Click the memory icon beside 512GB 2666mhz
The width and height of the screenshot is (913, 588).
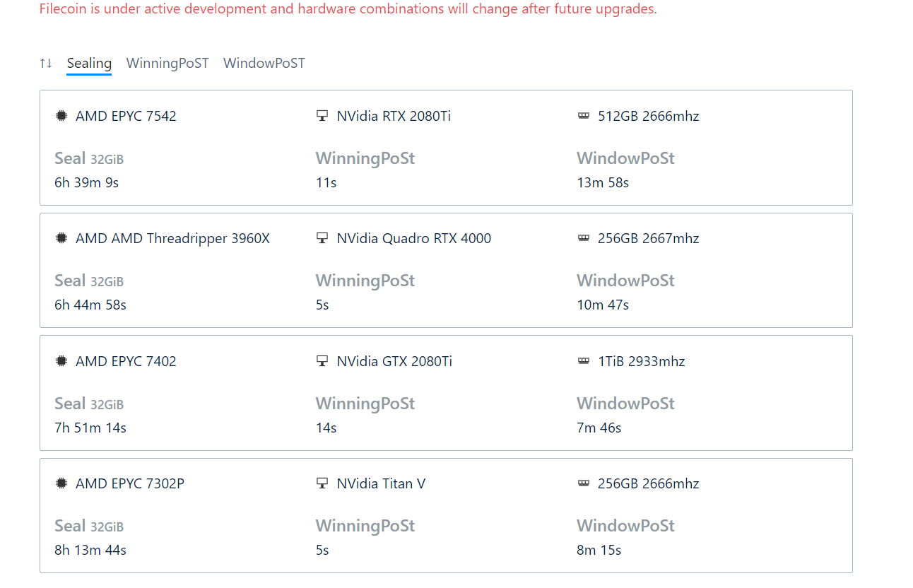click(584, 116)
